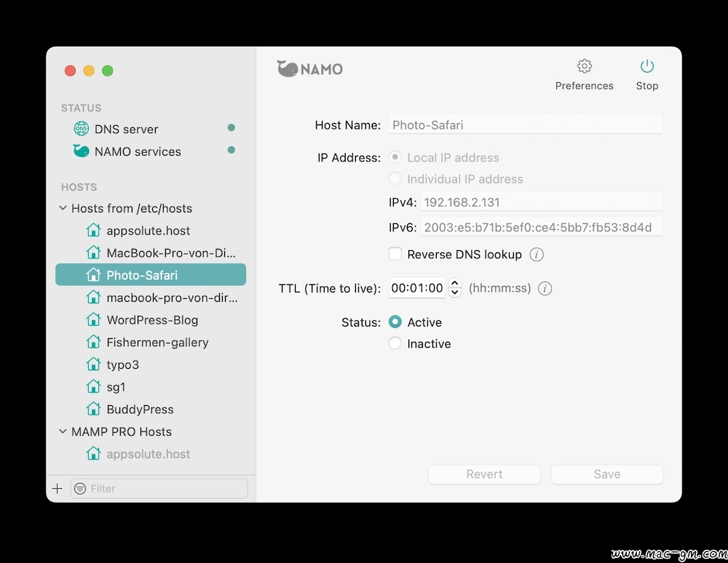728x563 pixels.
Task: Select Individual IP address radio button
Action: point(395,178)
